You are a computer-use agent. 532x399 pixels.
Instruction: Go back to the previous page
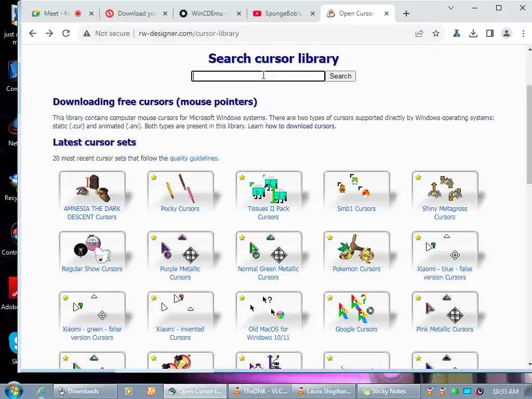33,33
